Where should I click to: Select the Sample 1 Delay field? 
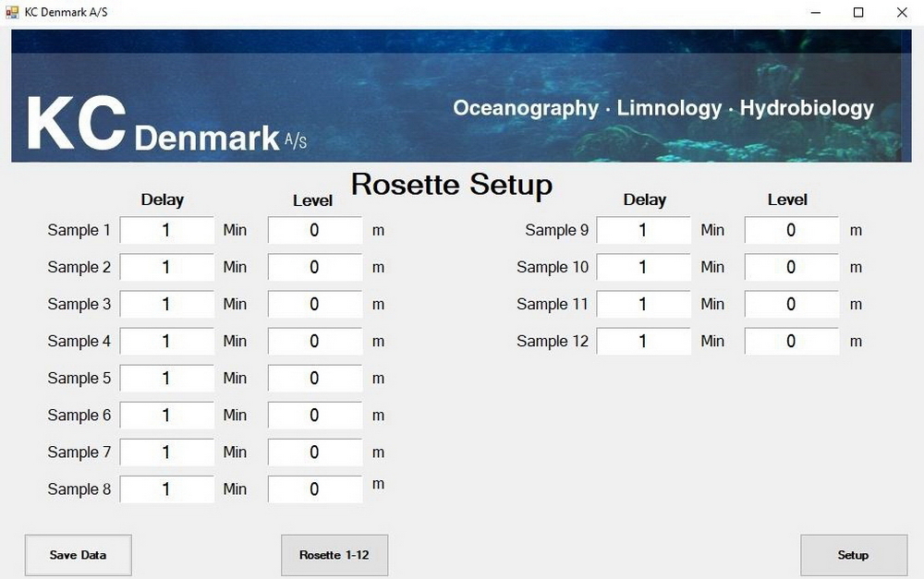[x=166, y=230]
